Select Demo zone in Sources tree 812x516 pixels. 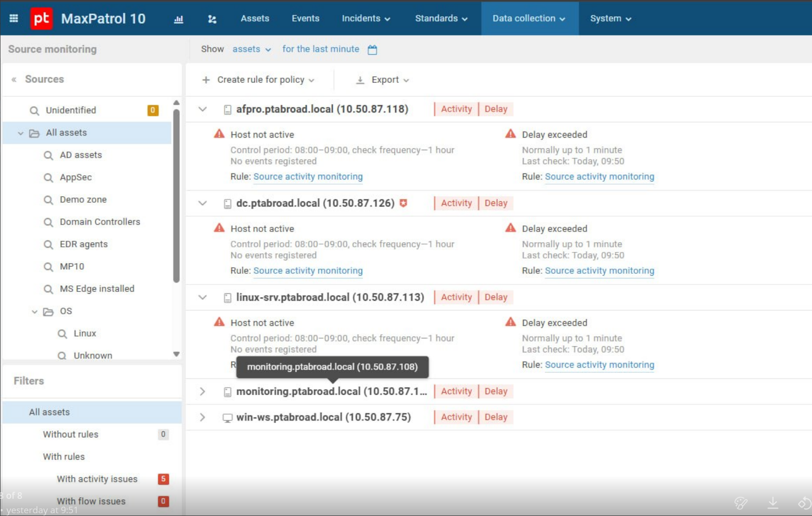pyautogui.click(x=87, y=199)
